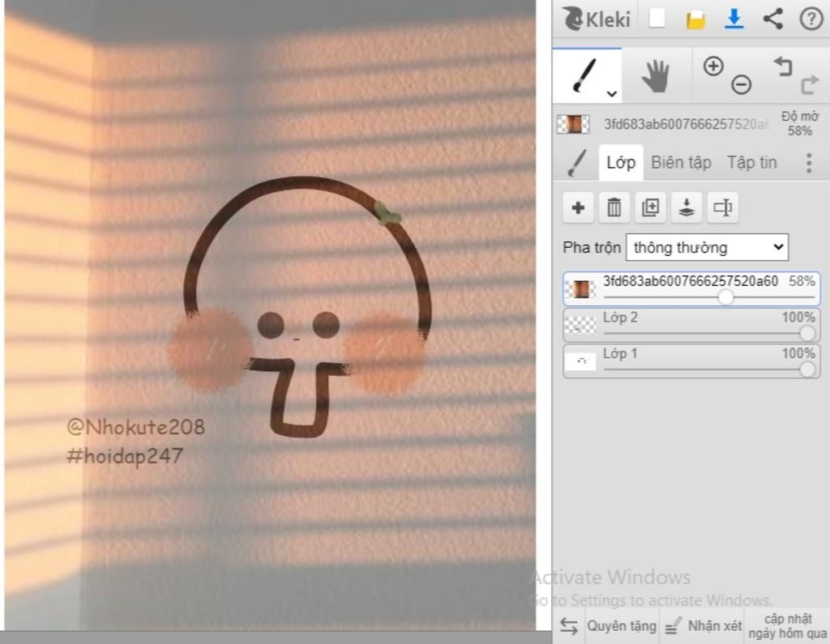The width and height of the screenshot is (830, 644).
Task: Undo the last action
Action: point(783,66)
